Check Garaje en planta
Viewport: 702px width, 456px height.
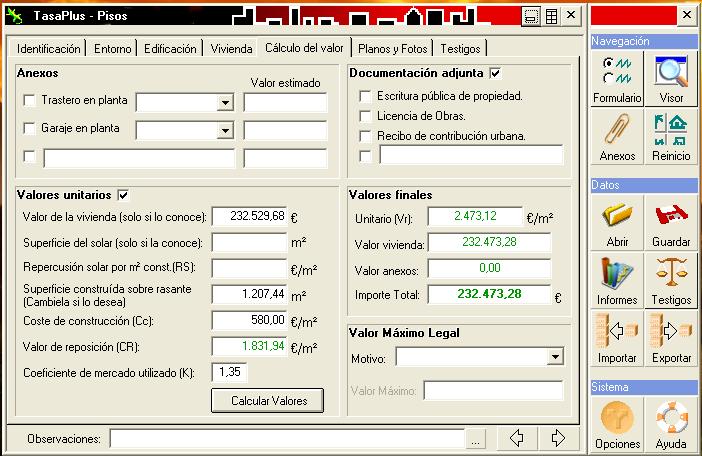click(29, 128)
